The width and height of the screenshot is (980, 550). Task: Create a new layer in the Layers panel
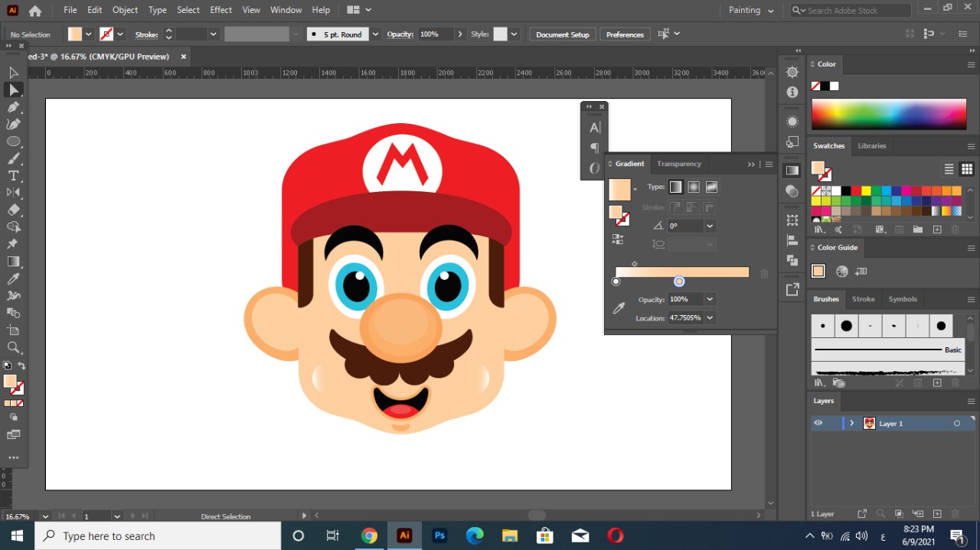pyautogui.click(x=937, y=514)
